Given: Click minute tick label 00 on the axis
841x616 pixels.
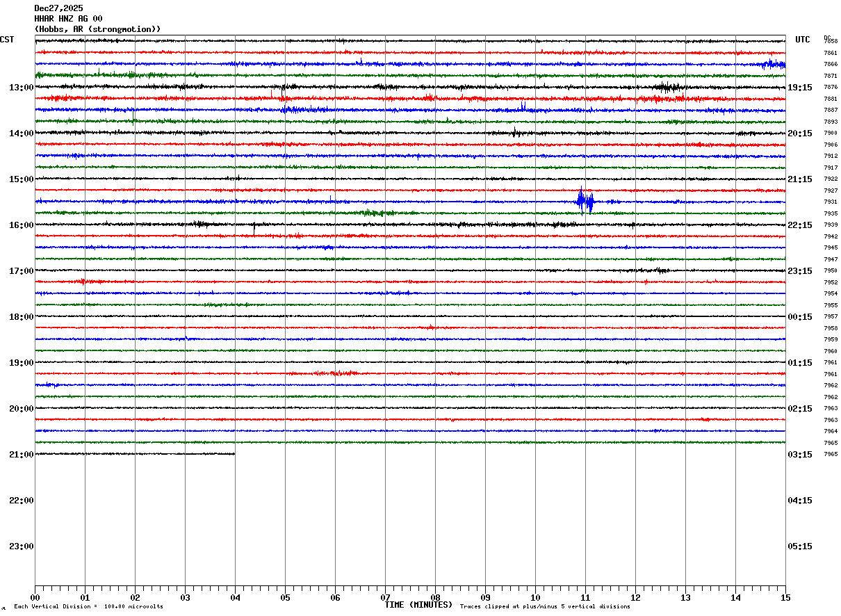Looking at the screenshot, I should coord(35,598).
